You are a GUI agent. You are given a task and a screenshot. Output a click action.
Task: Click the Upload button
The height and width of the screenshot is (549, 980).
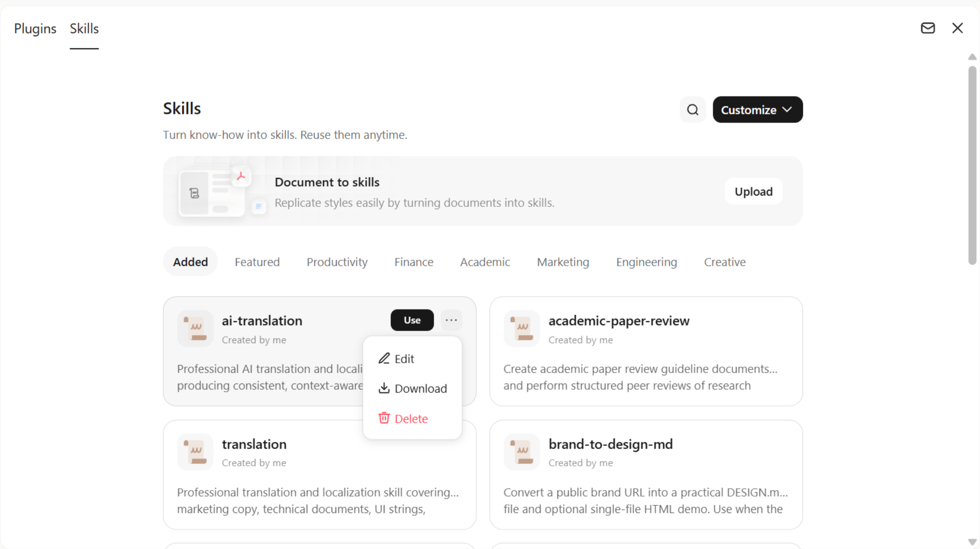753,191
